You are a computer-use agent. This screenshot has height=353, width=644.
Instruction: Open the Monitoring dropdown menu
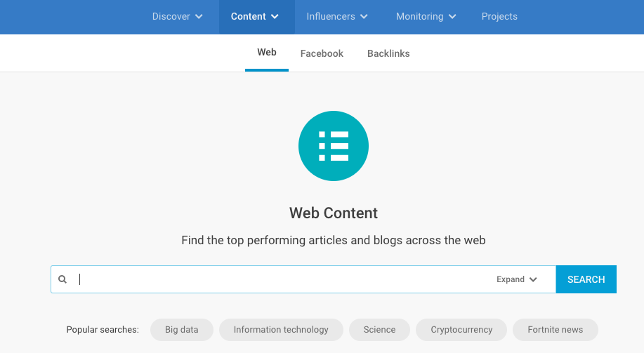426,17
